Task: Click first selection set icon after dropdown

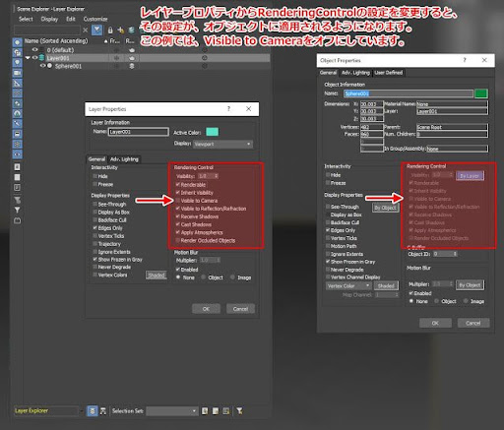Action: pos(205,411)
